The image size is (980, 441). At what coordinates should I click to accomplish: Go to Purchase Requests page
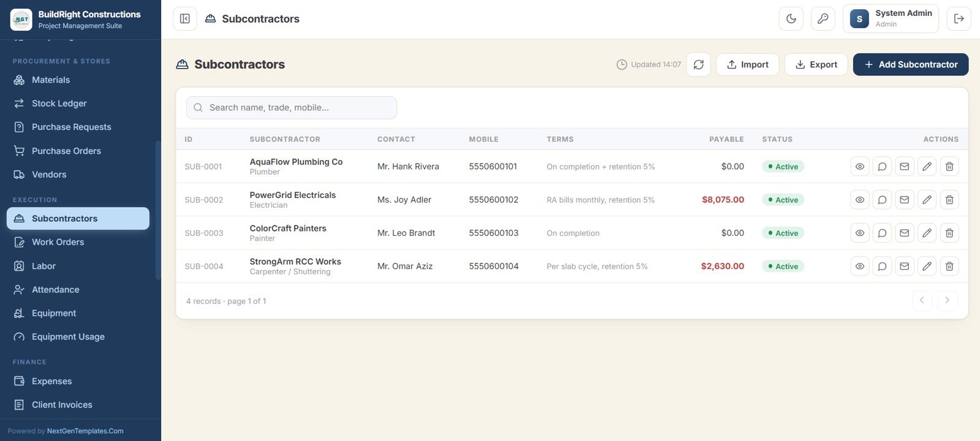[x=78, y=127]
